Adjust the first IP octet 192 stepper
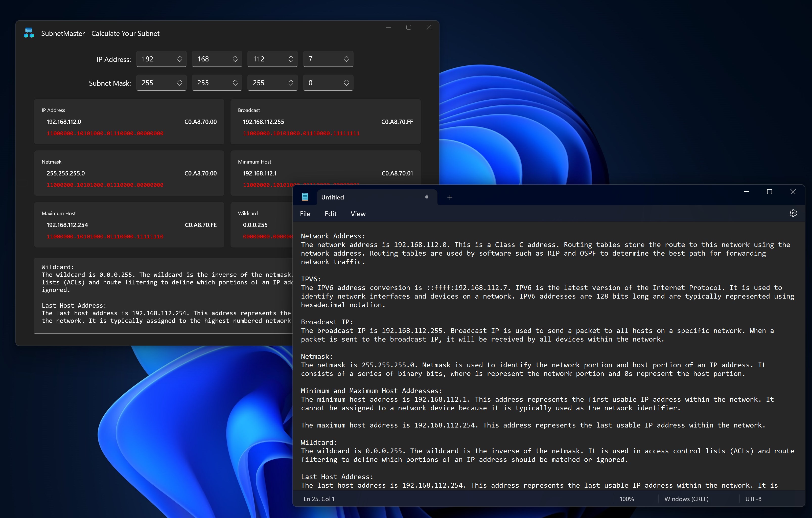This screenshot has width=812, height=518. (x=180, y=59)
